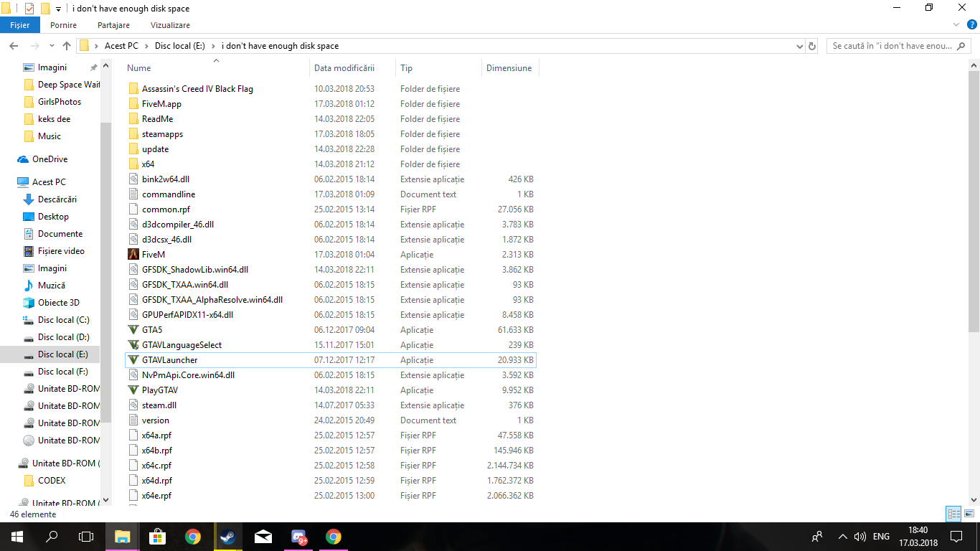Open Steam from the taskbar
Screen dimensions: 980x551
[x=227, y=537]
